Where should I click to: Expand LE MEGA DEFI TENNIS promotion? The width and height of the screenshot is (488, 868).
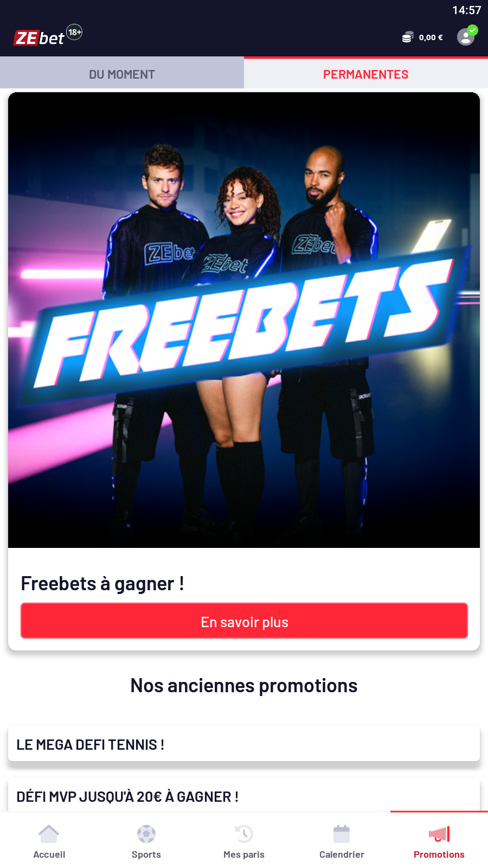tap(244, 744)
